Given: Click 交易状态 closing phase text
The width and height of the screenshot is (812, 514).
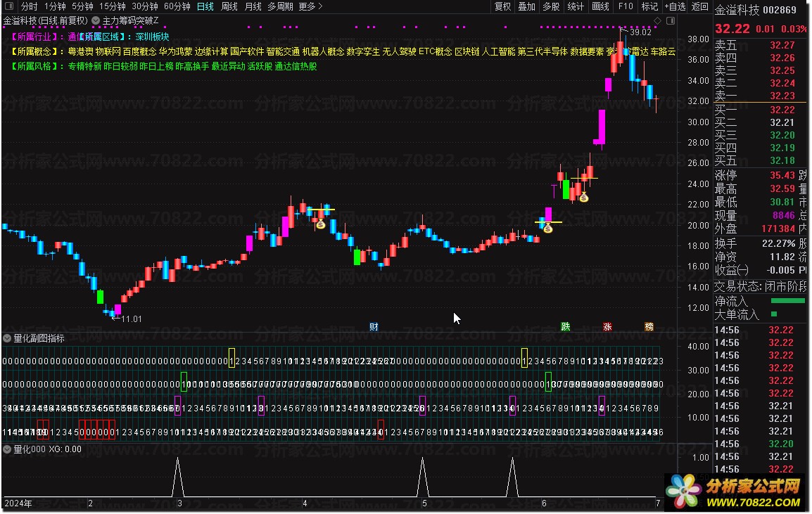Looking at the screenshot, I should 760,286.
